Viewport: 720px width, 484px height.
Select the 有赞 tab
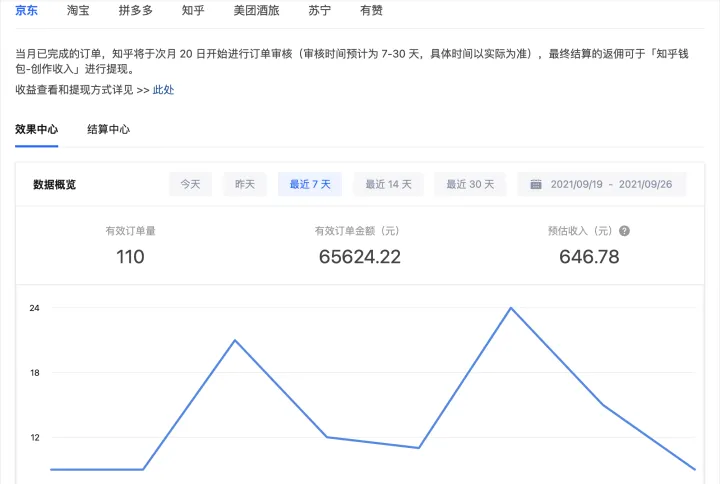pyautogui.click(x=371, y=10)
